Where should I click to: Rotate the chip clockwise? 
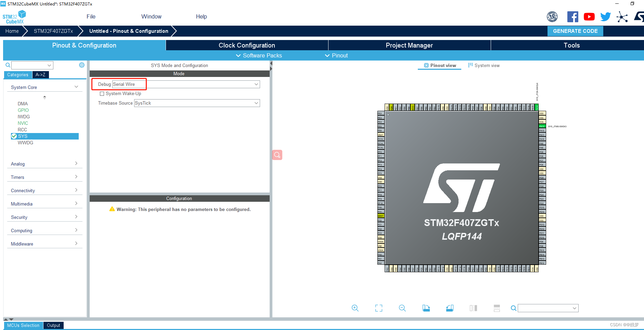(426, 308)
